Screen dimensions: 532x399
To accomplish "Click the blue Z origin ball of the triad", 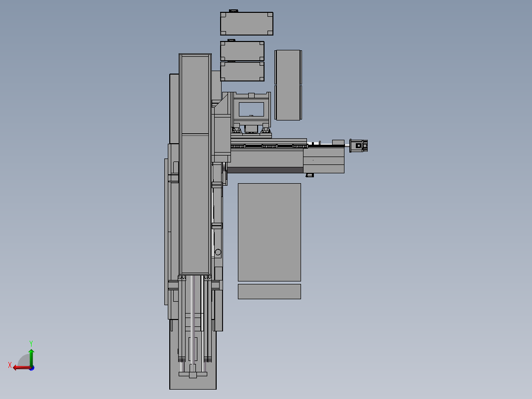I will 32,368.
